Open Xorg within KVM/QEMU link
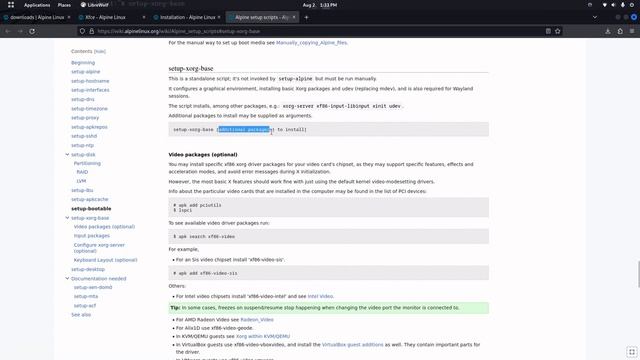This screenshot has height=360, width=640. click(263, 337)
